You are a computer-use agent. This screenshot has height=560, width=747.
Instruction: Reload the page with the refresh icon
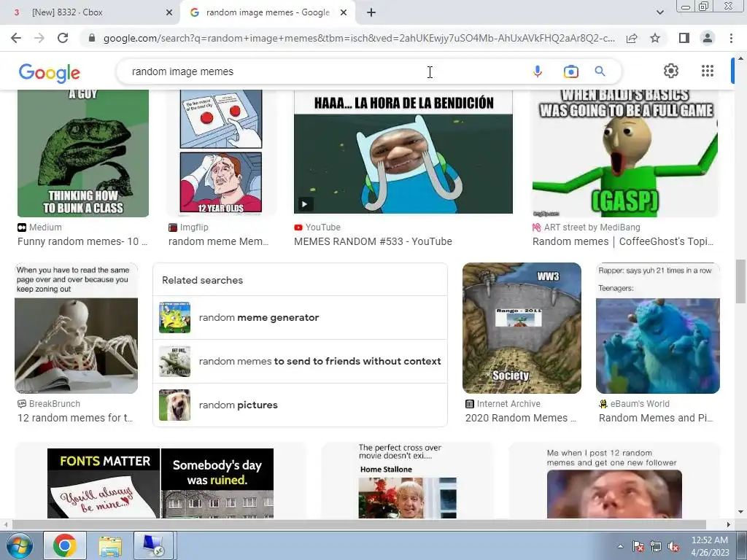click(63, 38)
